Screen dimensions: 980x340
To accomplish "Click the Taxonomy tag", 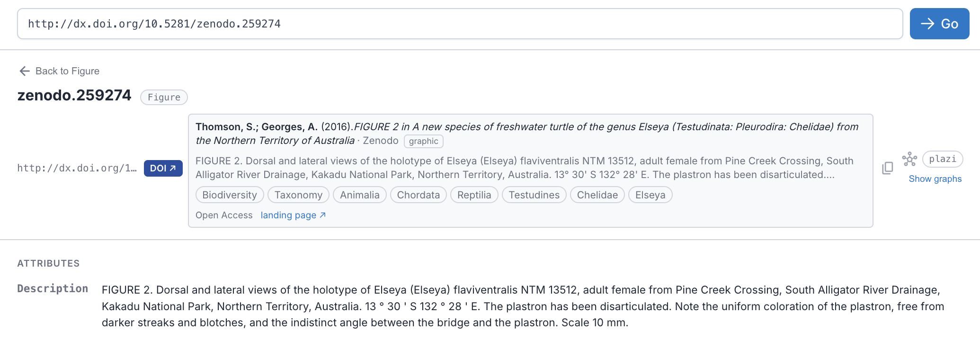I will click(x=298, y=195).
